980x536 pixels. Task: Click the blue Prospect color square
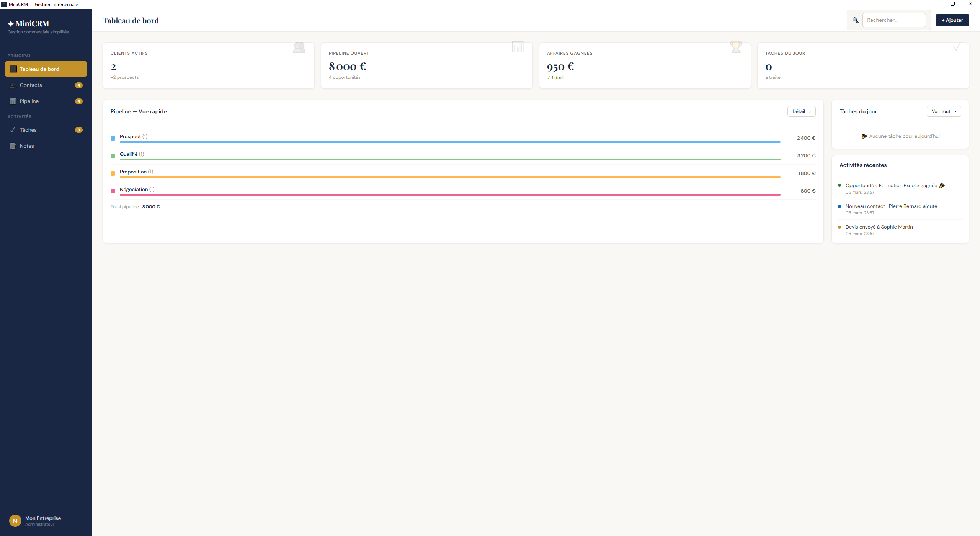tap(113, 138)
